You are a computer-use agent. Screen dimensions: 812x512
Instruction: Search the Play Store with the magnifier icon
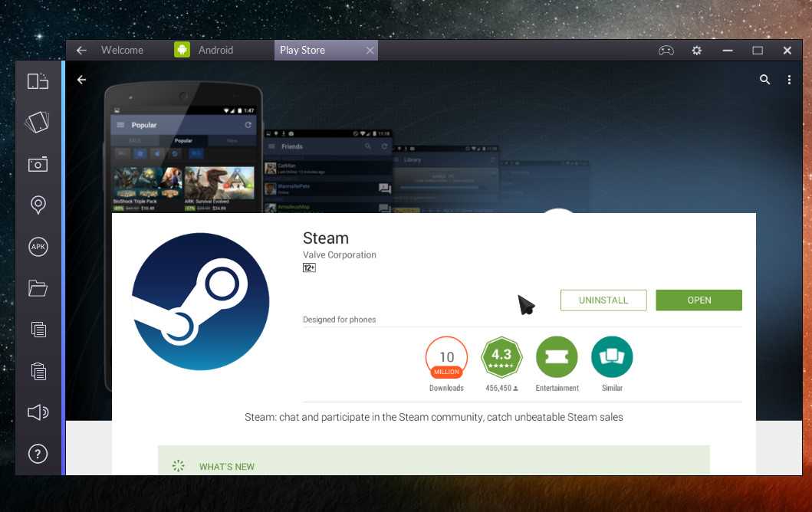[x=765, y=80]
